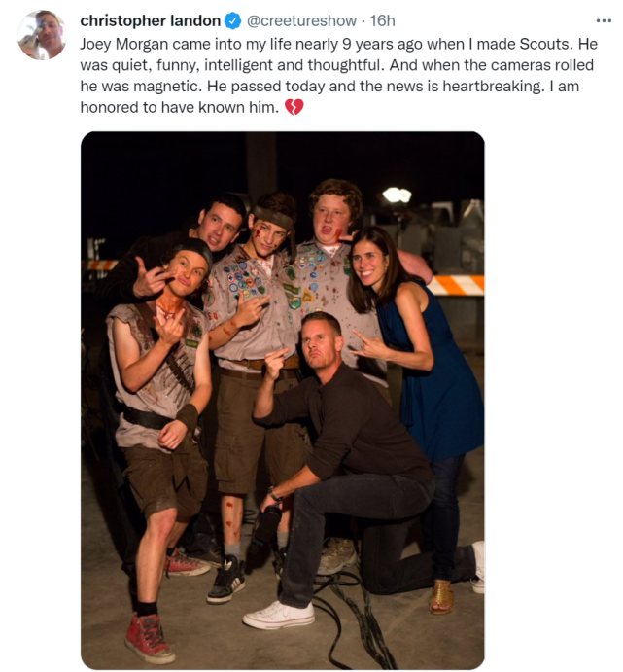Viewport: 623px width, 672px height.
Task: Open christopher landon's profile avatar
Action: click(x=41, y=36)
